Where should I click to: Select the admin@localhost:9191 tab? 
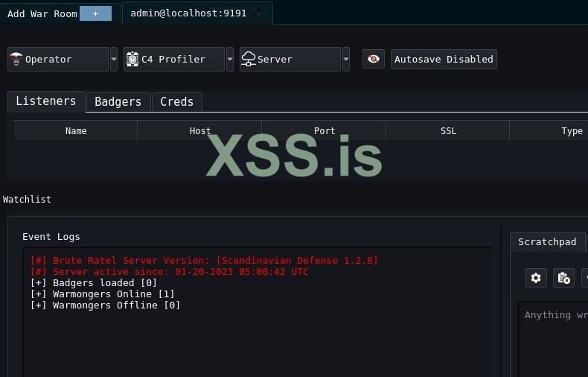click(x=198, y=13)
